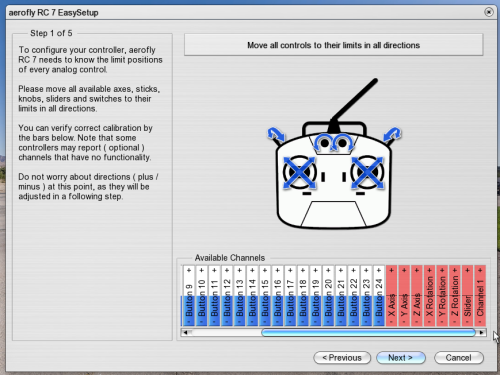The width and height of the screenshot is (500, 375).
Task: Click the right shoulder switch arrow icon
Action: [392, 134]
